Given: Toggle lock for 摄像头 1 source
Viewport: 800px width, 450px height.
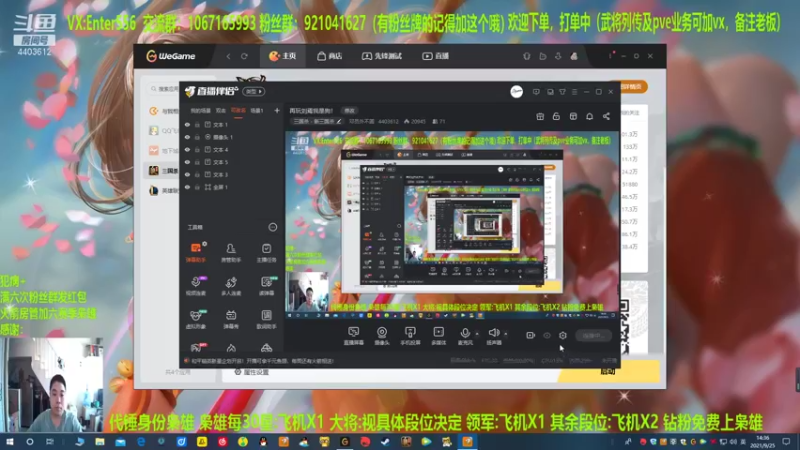Looking at the screenshot, I should click(197, 137).
